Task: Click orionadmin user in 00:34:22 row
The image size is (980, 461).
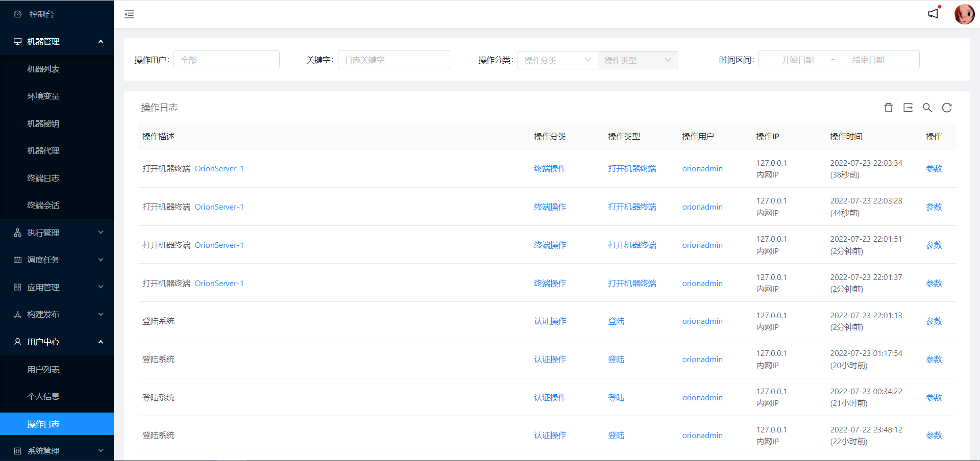Action: point(702,398)
